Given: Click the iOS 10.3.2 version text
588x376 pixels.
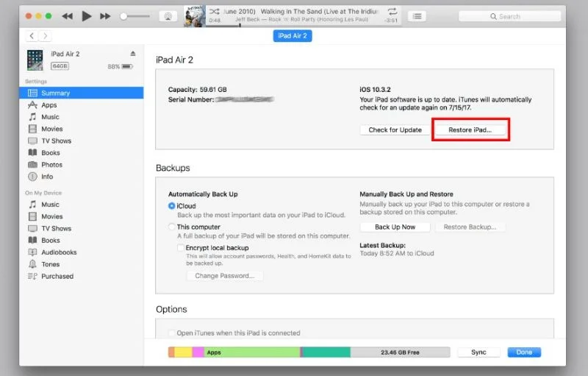Looking at the screenshot, I should pos(375,89).
